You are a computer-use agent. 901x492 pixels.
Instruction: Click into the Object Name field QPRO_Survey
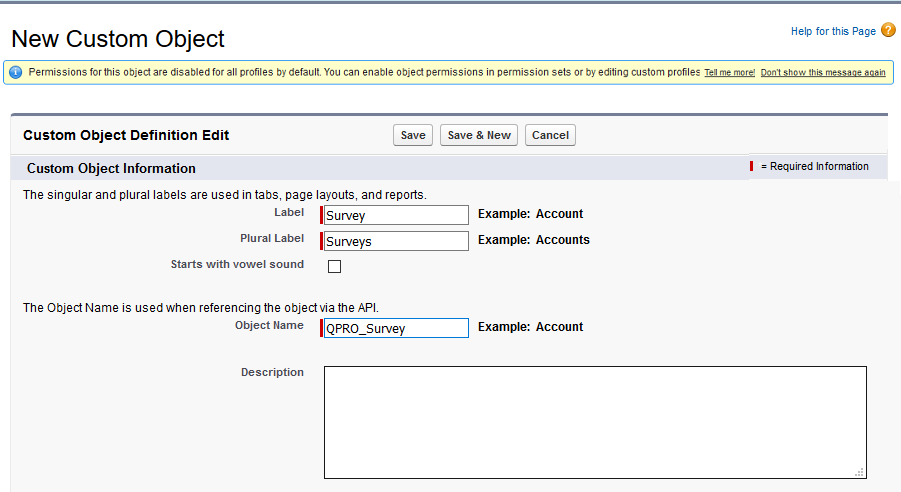coord(396,328)
